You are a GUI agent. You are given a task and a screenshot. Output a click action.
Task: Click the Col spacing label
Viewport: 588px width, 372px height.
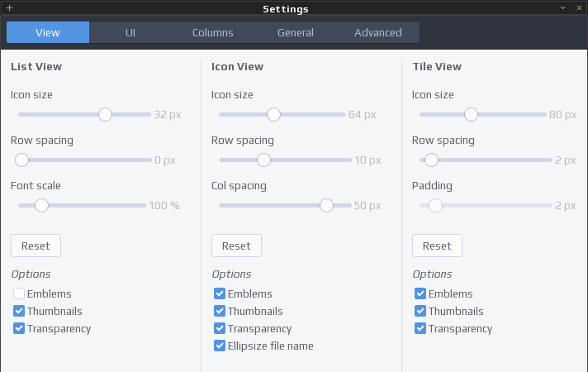239,186
